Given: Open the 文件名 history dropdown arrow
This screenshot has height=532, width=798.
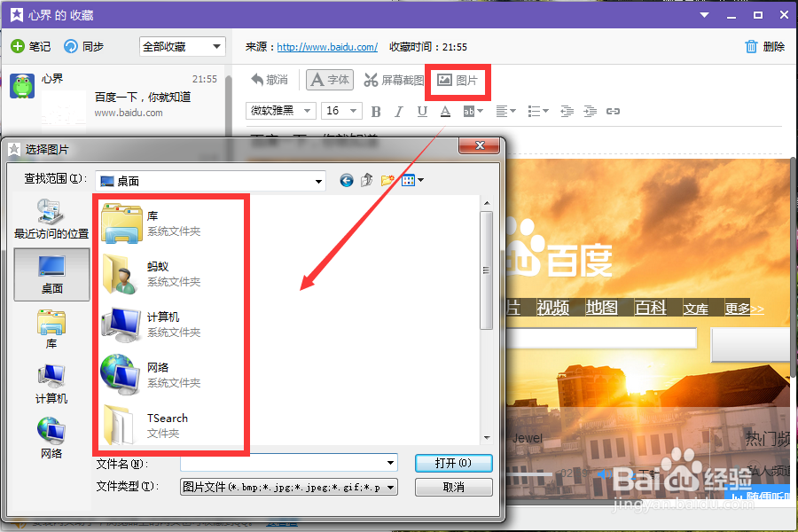Looking at the screenshot, I should [390, 463].
